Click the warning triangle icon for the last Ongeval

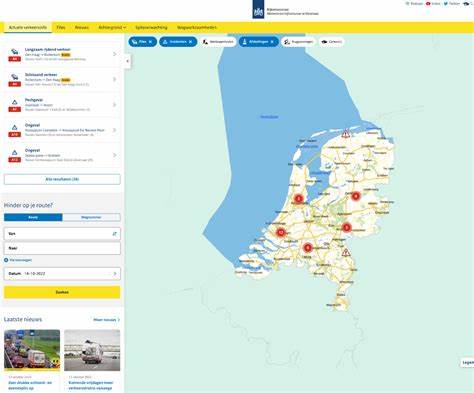click(15, 153)
